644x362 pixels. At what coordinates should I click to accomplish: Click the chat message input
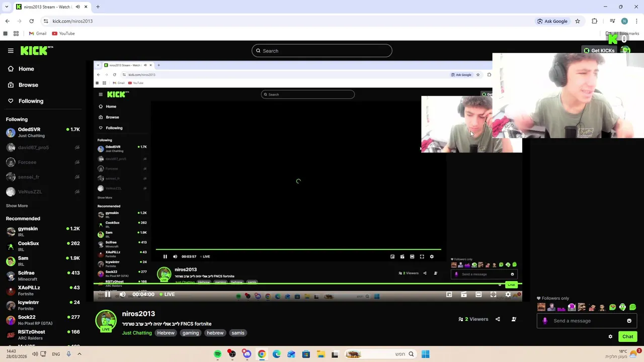click(587, 321)
